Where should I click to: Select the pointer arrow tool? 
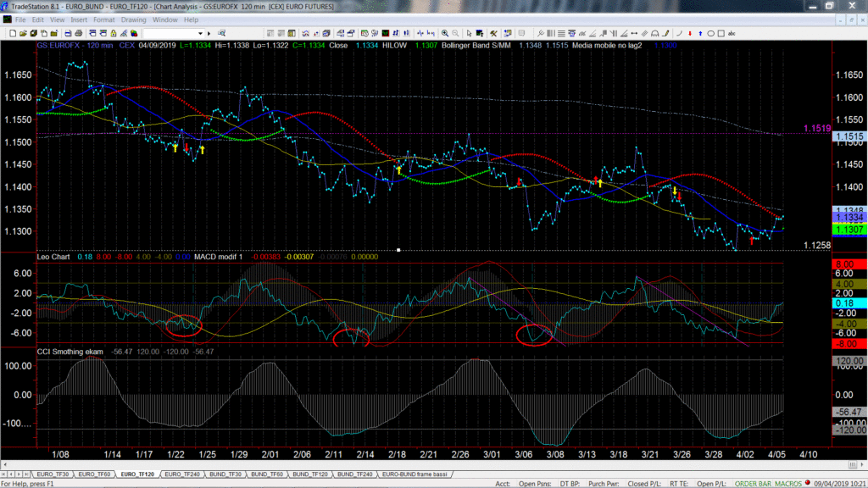pos(470,33)
